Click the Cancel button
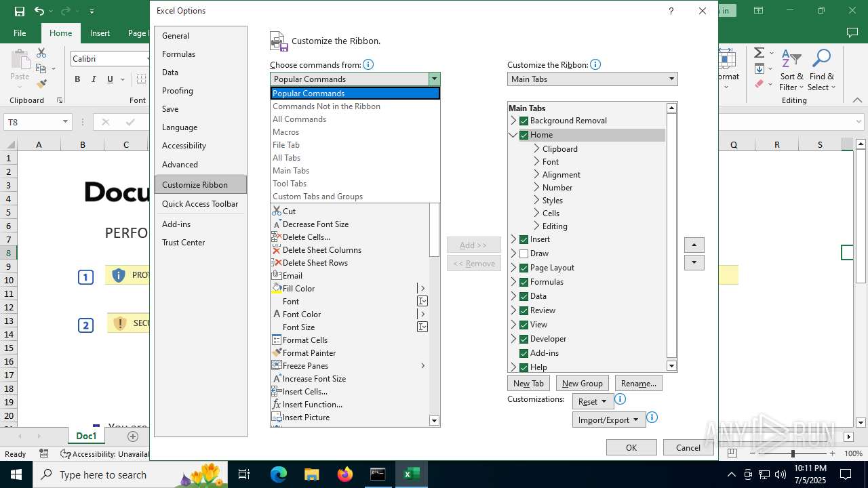The width and height of the screenshot is (868, 488). [688, 447]
